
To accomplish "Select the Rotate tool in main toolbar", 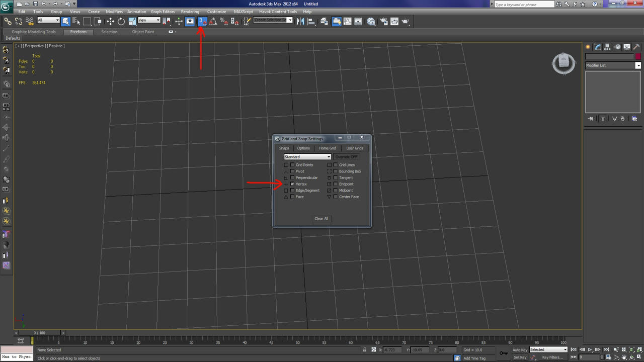I will pyautogui.click(x=121, y=21).
